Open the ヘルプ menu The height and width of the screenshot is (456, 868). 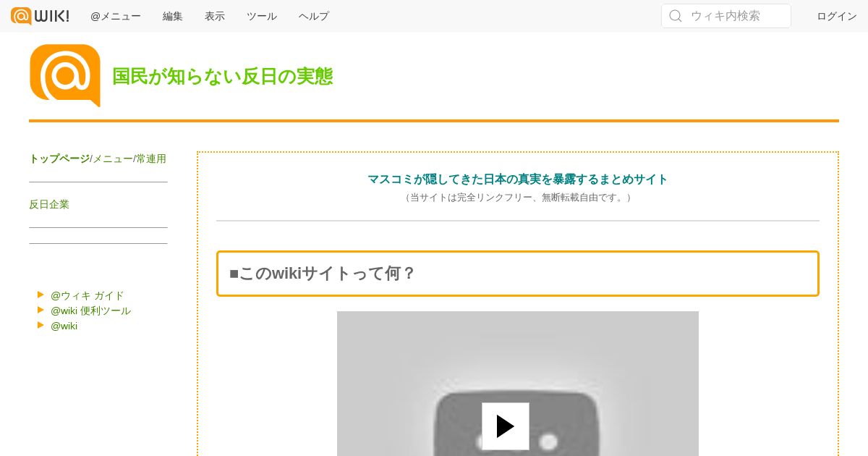[x=314, y=16]
